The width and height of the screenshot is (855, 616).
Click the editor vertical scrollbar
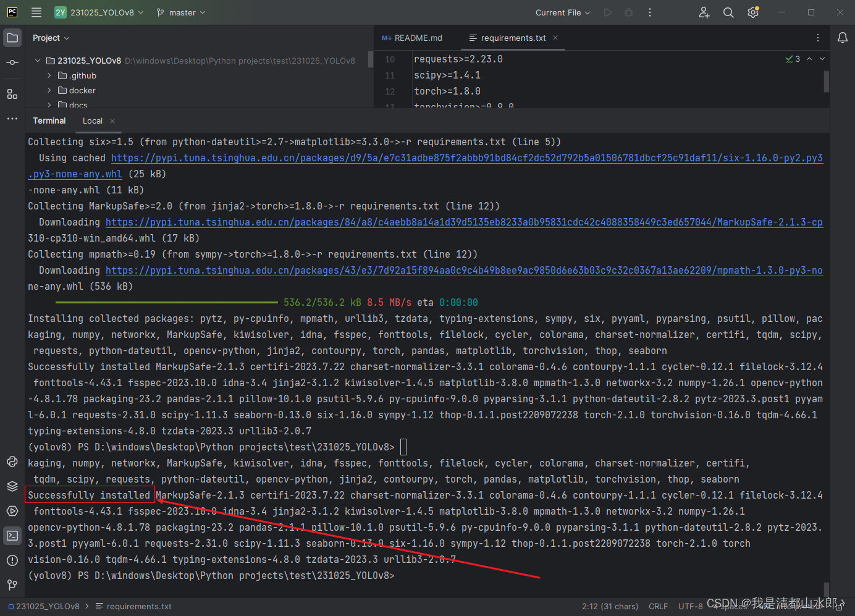[x=827, y=81]
